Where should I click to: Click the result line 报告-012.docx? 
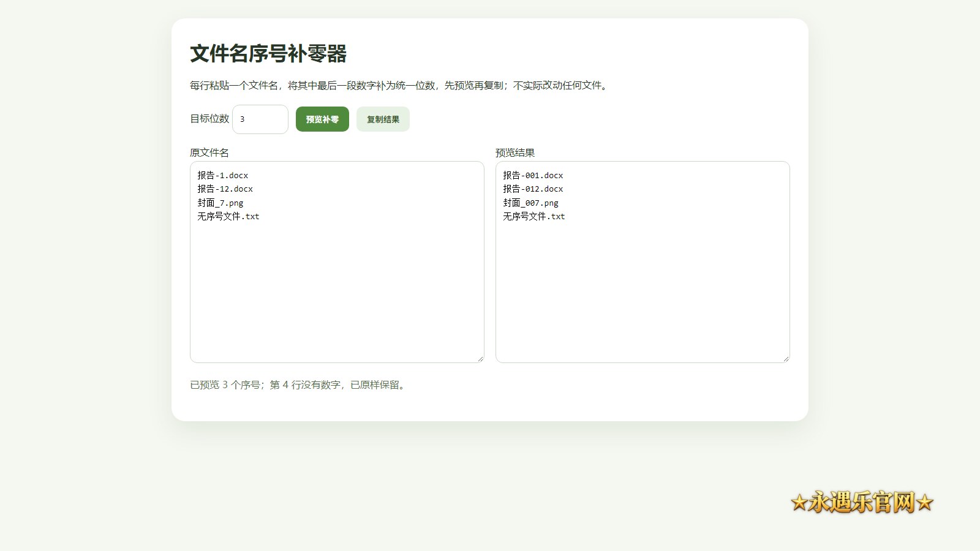[x=533, y=189]
